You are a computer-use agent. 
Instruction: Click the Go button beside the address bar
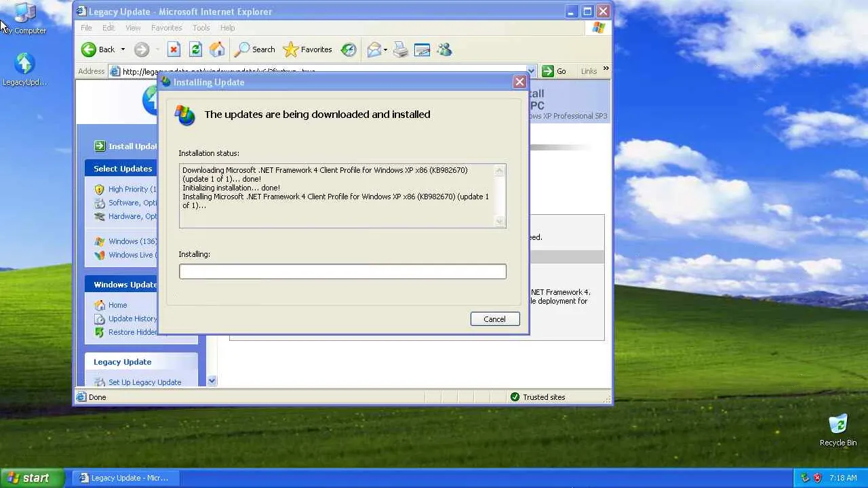[x=554, y=71]
